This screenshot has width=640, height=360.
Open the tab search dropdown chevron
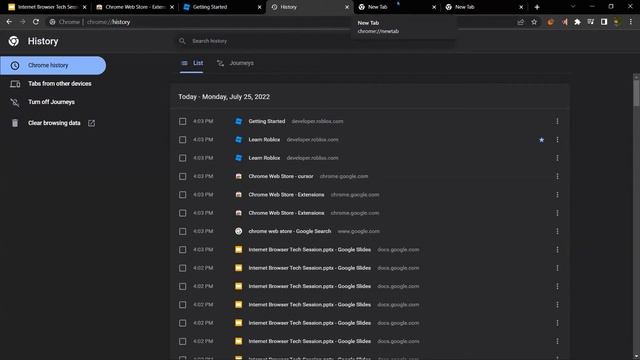pyautogui.click(x=573, y=7)
